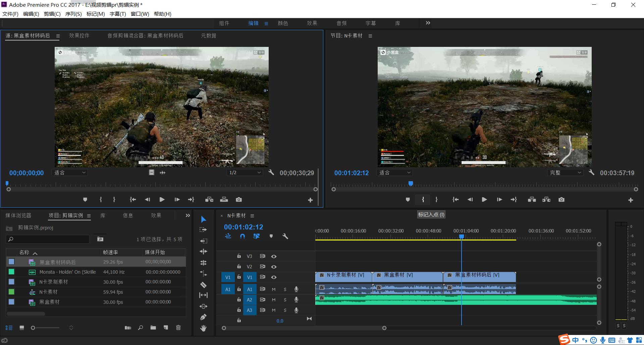This screenshot has width=644, height=345.
Task: Click the Insert button in Source monitor
Action: click(x=209, y=200)
